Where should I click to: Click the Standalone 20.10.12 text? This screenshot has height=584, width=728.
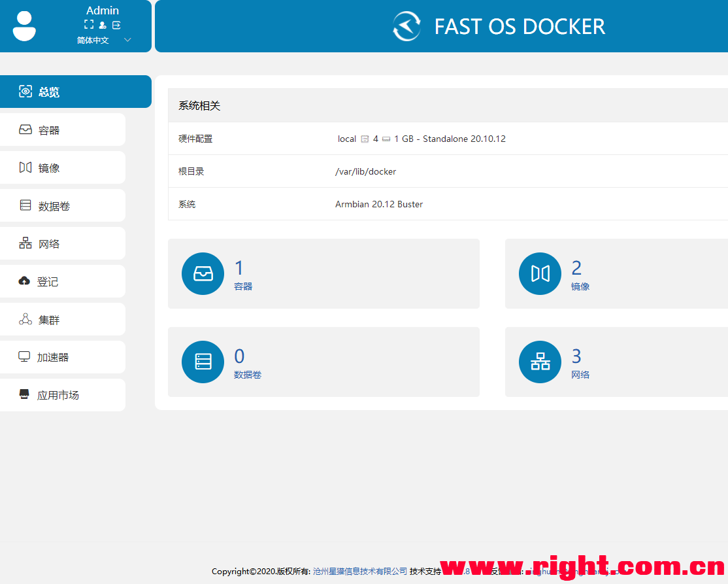[x=464, y=139]
